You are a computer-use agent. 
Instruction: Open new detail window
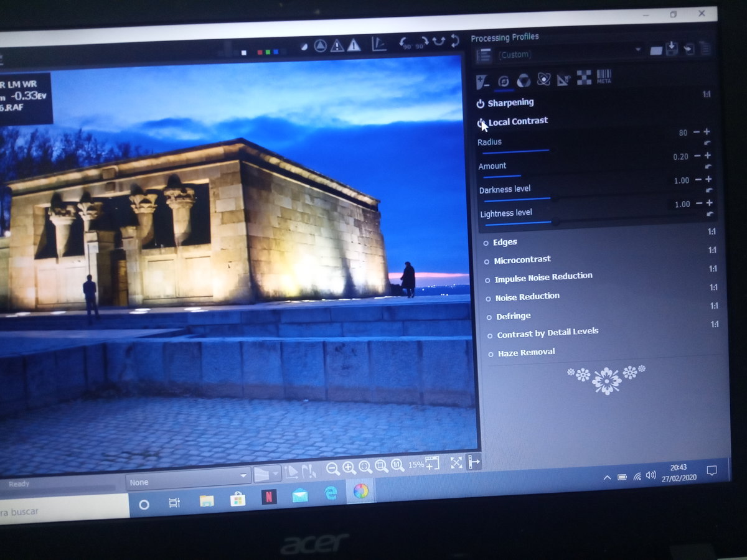pyautogui.click(x=433, y=463)
